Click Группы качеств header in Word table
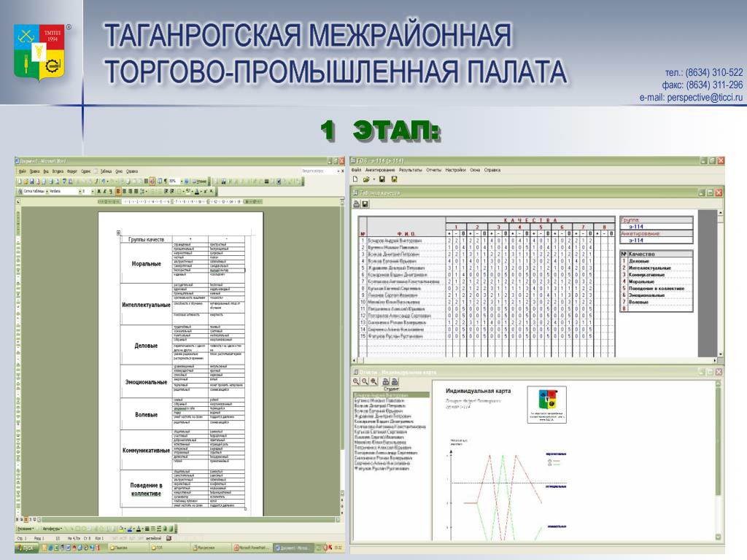 pyautogui.click(x=146, y=239)
